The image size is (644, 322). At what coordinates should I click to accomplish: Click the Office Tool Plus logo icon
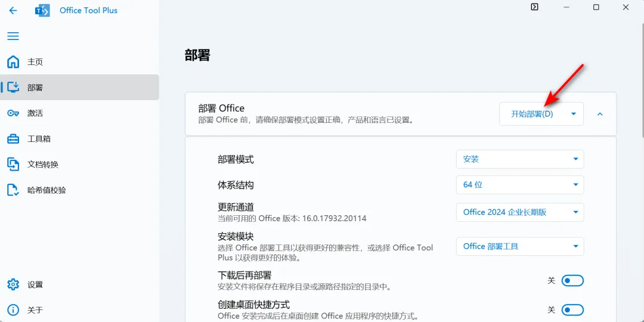click(42, 10)
